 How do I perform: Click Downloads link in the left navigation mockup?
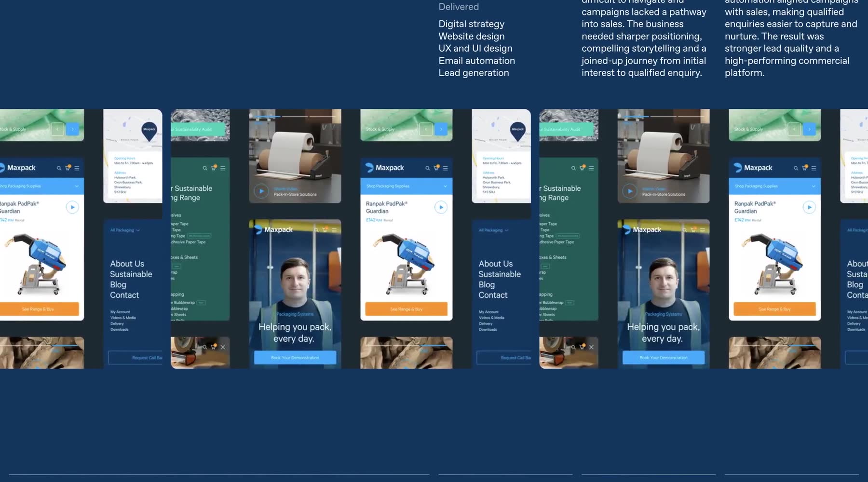pos(119,330)
